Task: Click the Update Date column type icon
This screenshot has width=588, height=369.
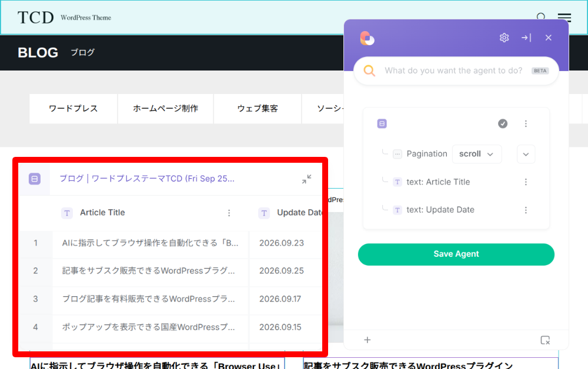Action: coord(264,213)
